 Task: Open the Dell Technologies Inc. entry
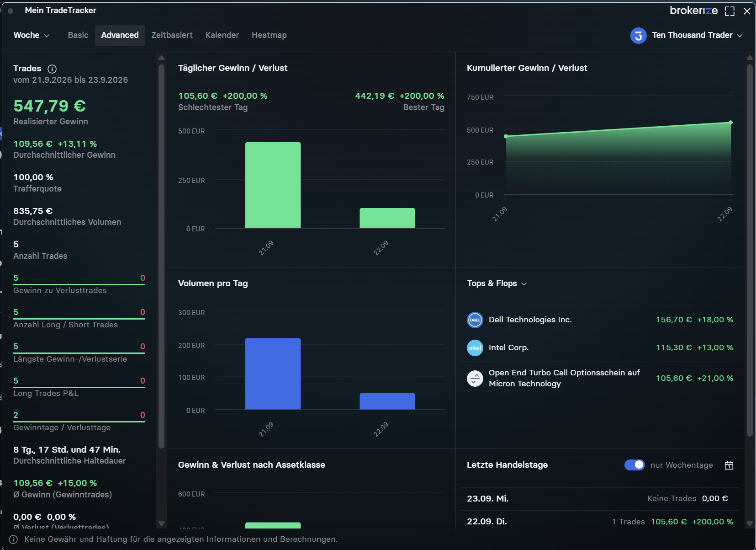pyautogui.click(x=600, y=320)
